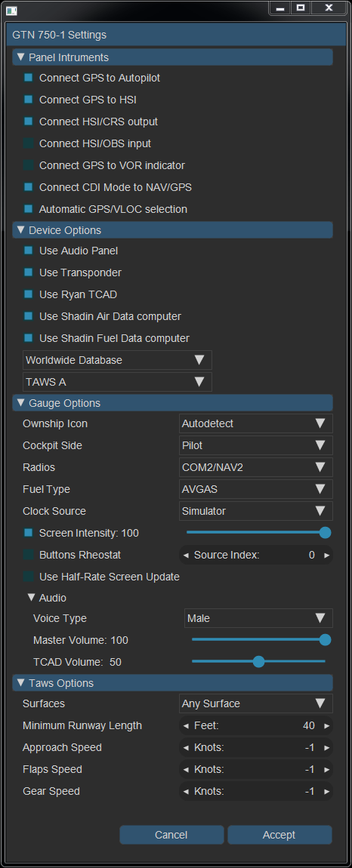Collapse the Gauge Options section
The width and height of the screenshot is (352, 868).
[x=172, y=403]
